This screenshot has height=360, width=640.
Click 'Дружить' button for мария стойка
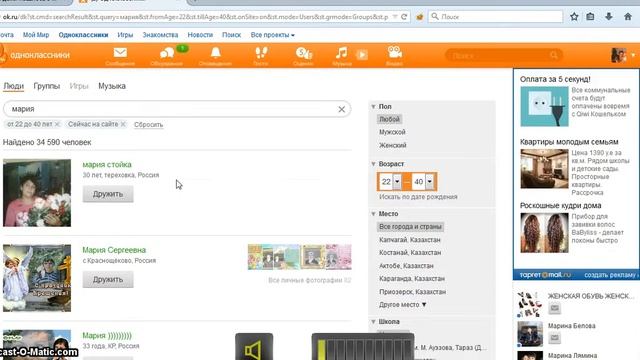click(x=108, y=194)
